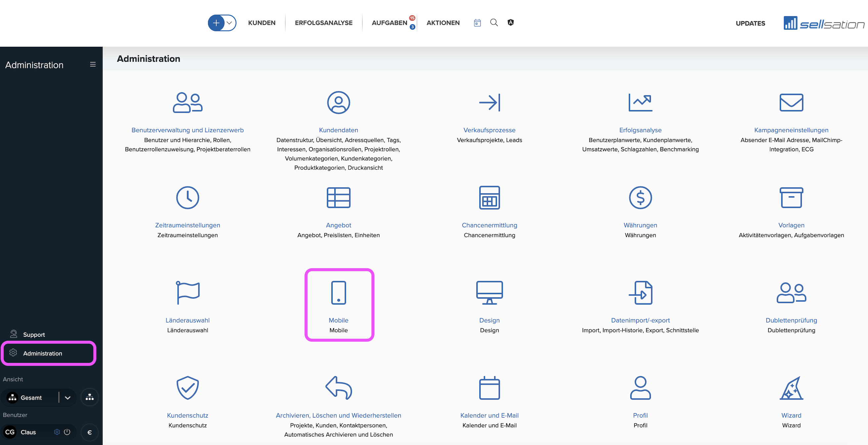Click the Zeitraumeinstellungen link

188,225
